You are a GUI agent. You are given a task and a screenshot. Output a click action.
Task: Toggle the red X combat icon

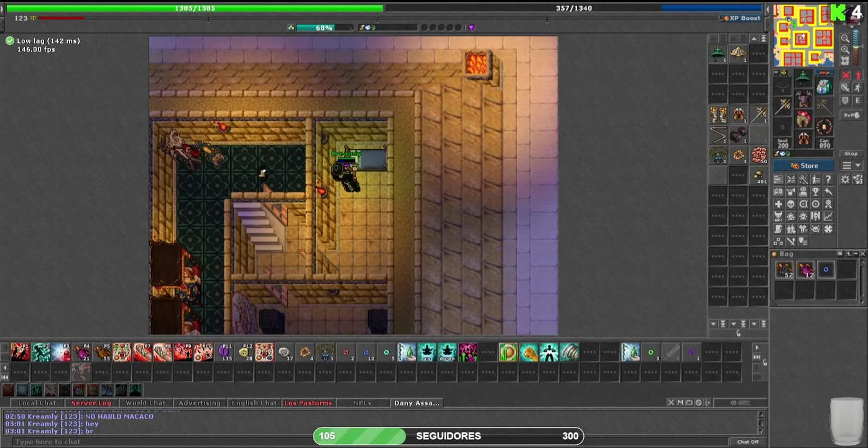click(846, 75)
